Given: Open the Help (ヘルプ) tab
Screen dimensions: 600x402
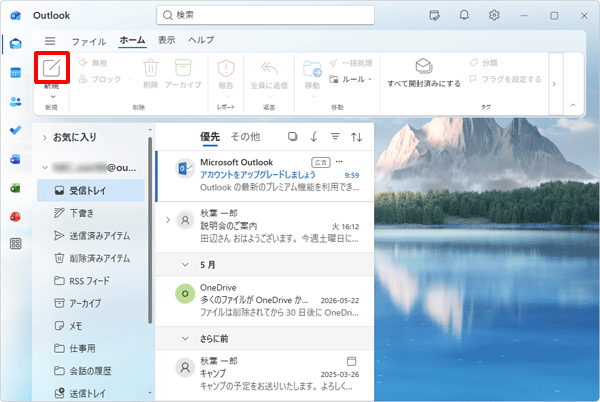Looking at the screenshot, I should [201, 40].
